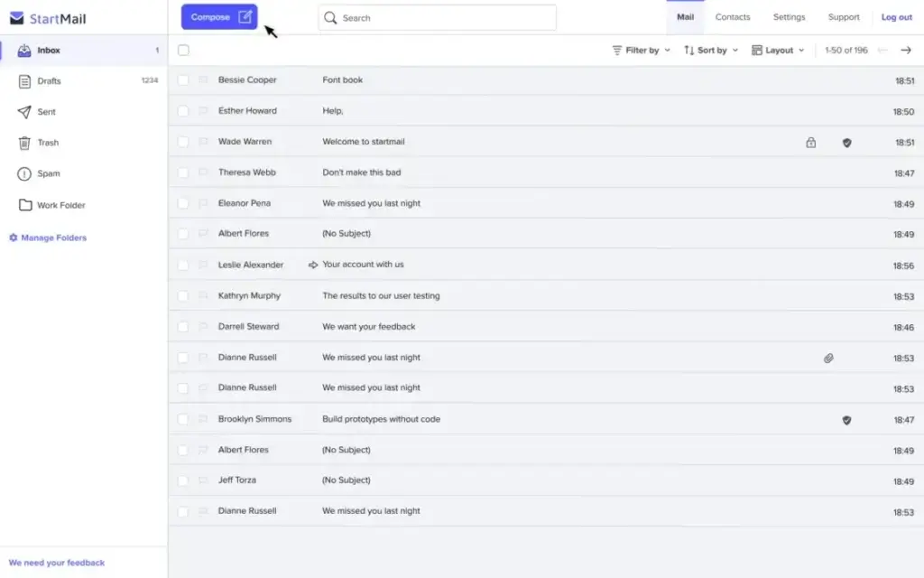This screenshot has height=578, width=924.
Task: Click the search magnifier icon
Action: click(x=330, y=18)
